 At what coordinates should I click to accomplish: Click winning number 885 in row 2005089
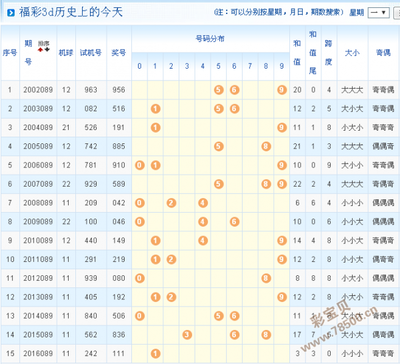tap(119, 146)
